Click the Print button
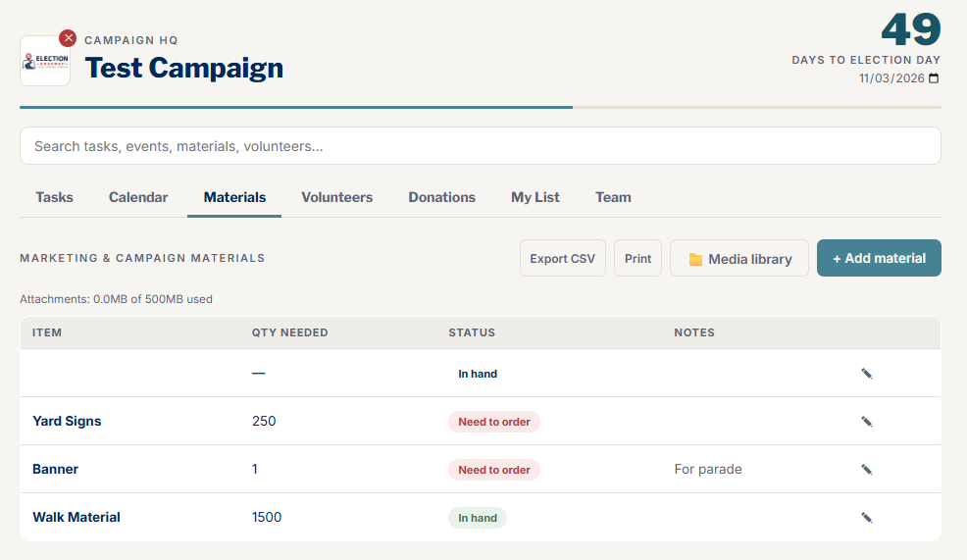This screenshot has height=560, width=967. click(637, 258)
